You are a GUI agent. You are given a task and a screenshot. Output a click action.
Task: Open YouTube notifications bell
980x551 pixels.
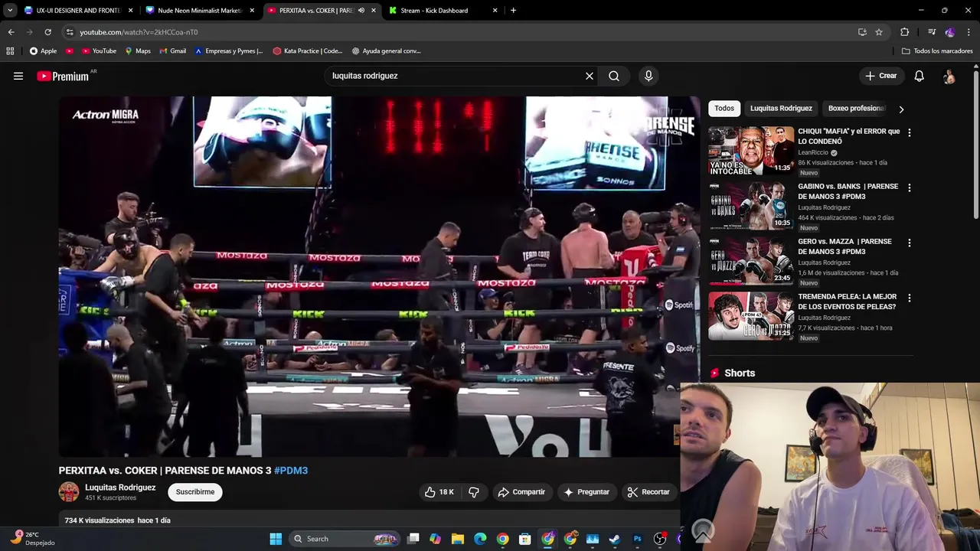click(x=920, y=76)
